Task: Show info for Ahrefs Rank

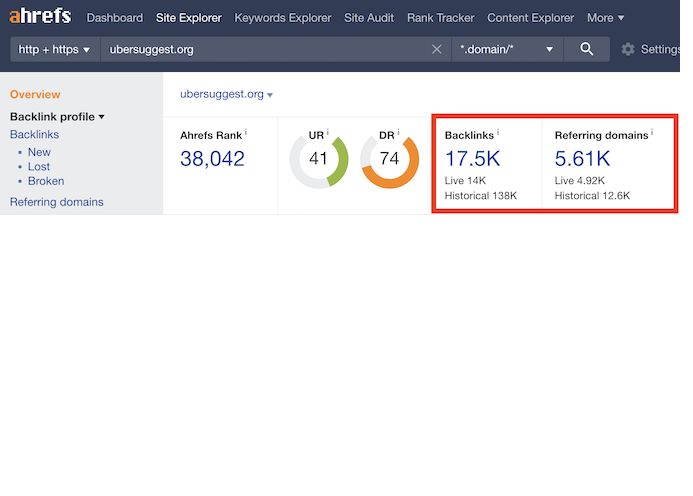Action: [246, 132]
